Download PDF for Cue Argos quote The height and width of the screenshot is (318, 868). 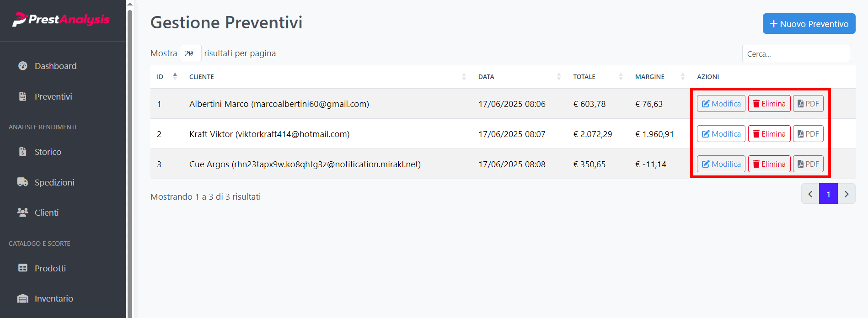(x=808, y=164)
